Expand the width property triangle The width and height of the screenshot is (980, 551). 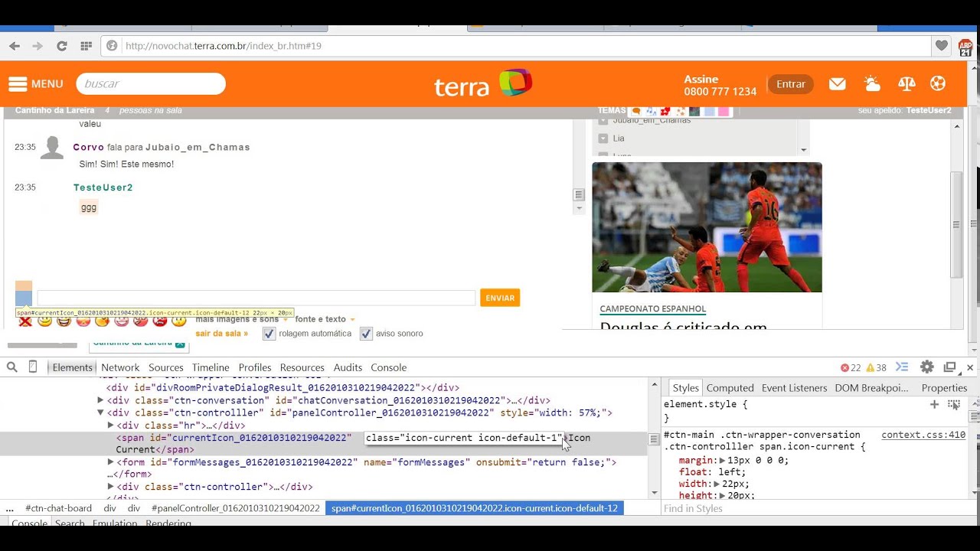click(717, 484)
